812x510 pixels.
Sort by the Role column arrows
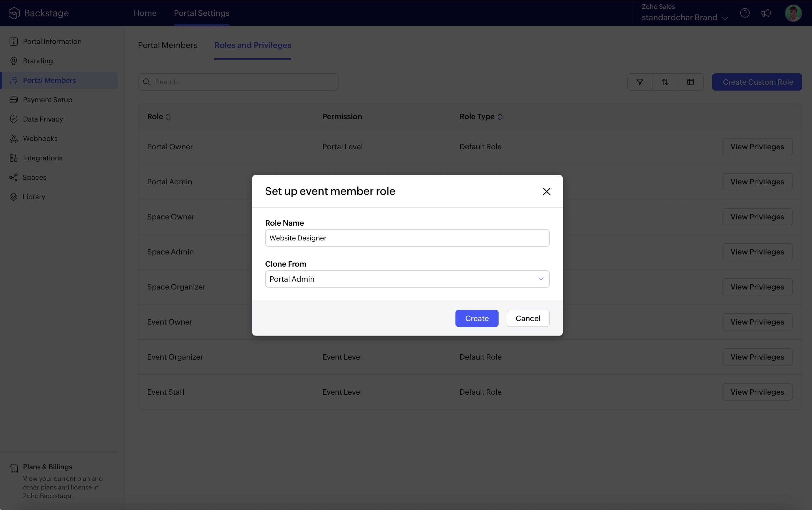[168, 117]
